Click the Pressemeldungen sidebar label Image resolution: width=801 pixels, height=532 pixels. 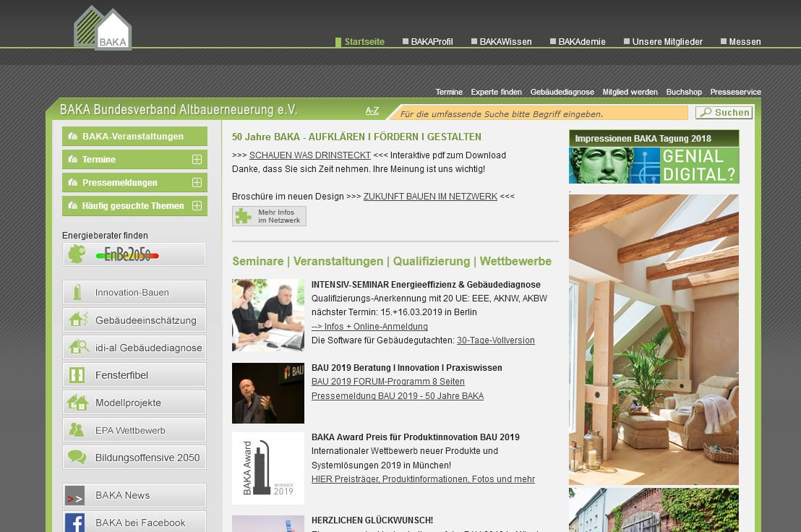(119, 182)
